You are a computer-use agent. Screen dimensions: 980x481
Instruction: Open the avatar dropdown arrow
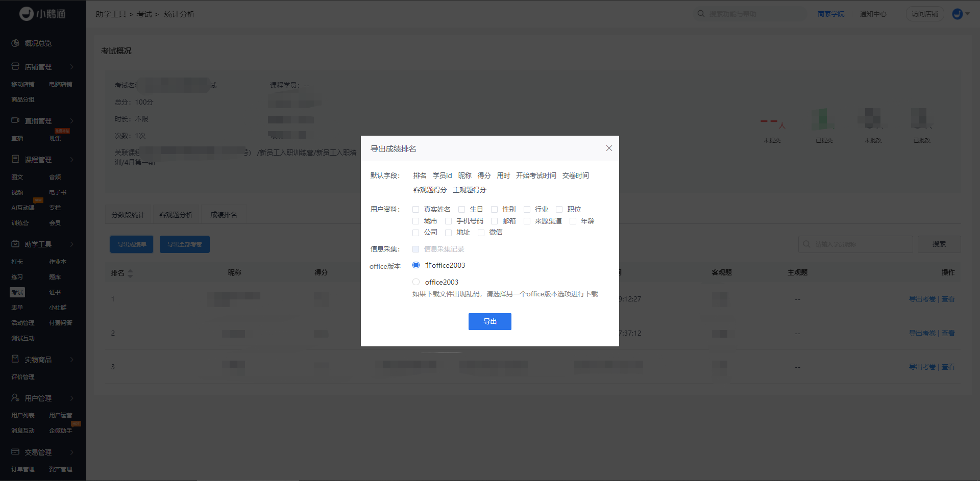[x=967, y=14]
